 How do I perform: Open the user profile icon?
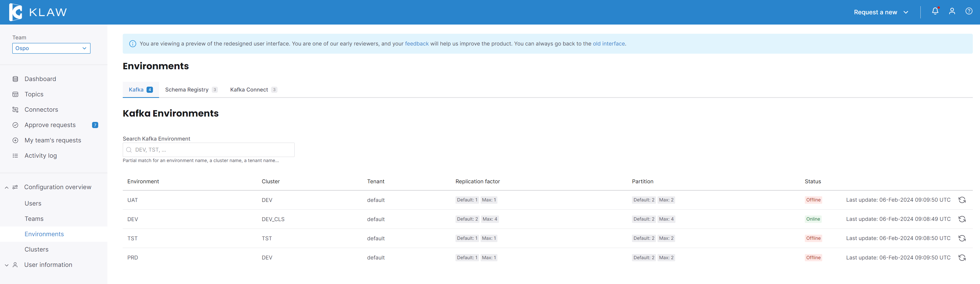(x=952, y=12)
